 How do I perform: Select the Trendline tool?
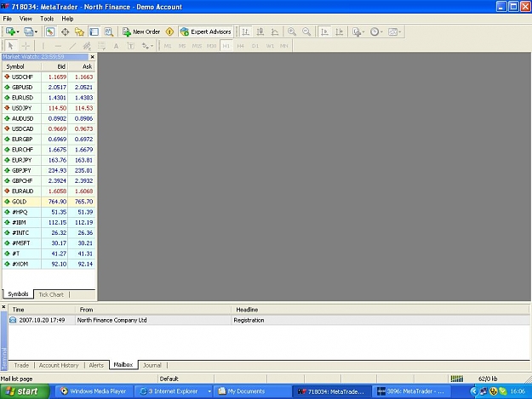click(72, 46)
